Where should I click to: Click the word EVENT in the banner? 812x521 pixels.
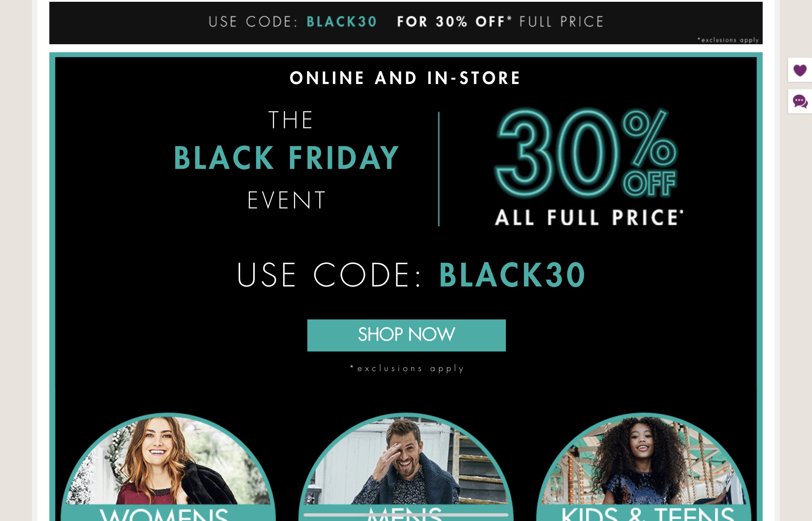click(x=287, y=200)
